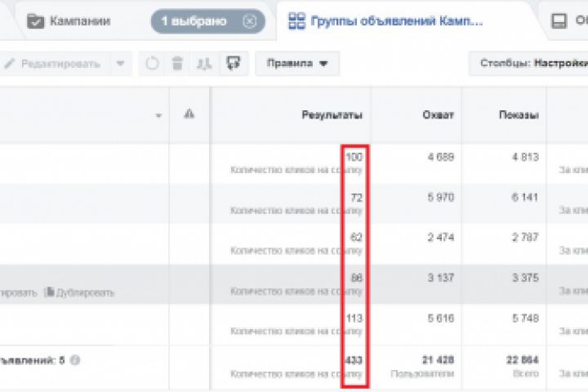Expand the name column sort arrow
Screen dimensions: 588x392
point(158,116)
